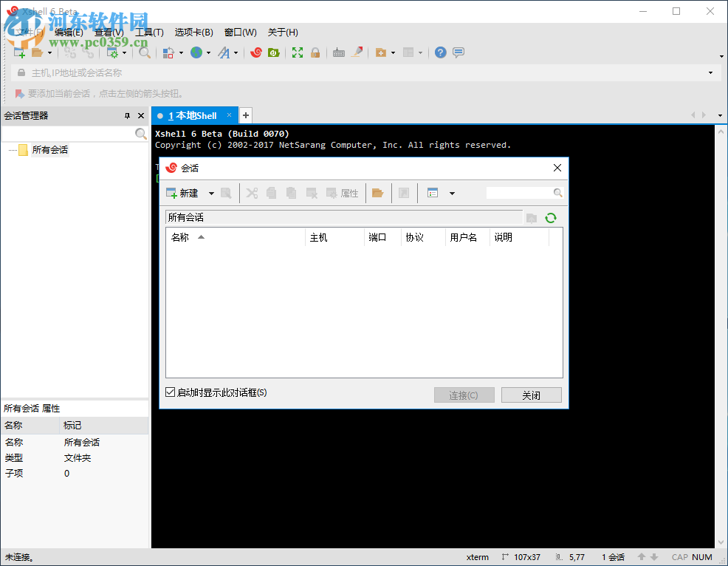
Task: Open the virtual keyboard toolbar icon
Action: [x=339, y=52]
